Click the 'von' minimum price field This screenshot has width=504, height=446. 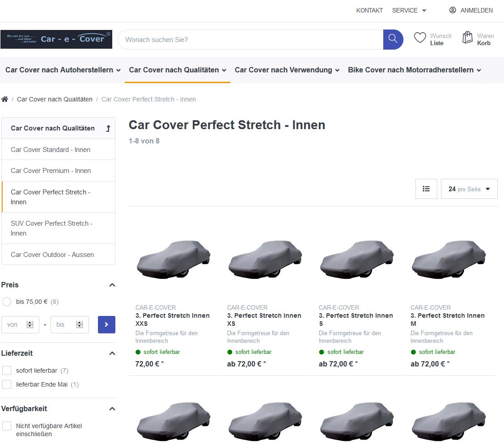tap(21, 324)
